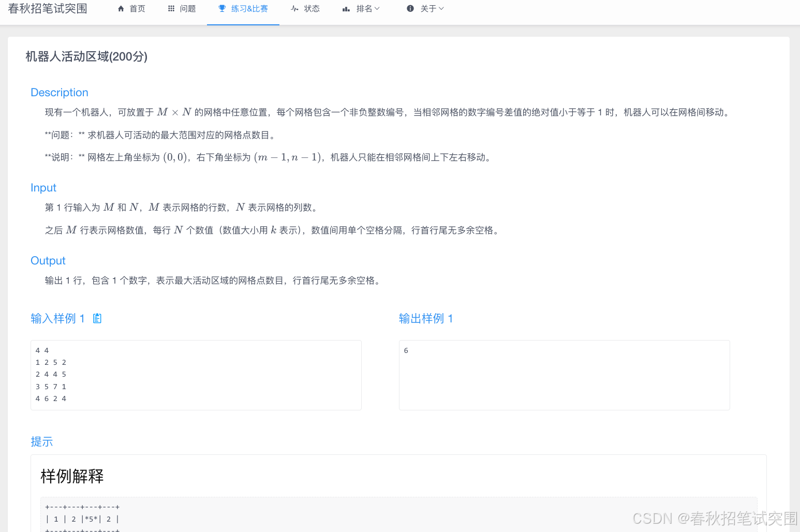Viewport: 800px width, 532px height.
Task: Open the 问题 menu item
Action: (x=188, y=9)
